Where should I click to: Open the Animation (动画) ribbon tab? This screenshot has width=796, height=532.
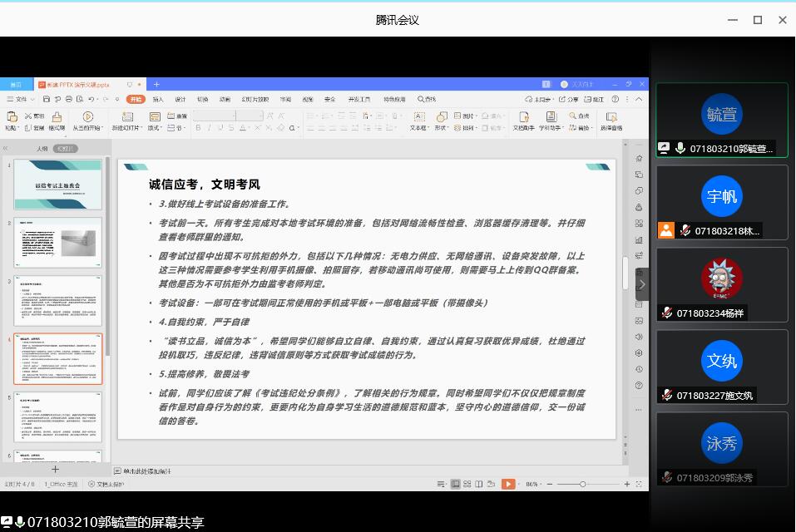pyautogui.click(x=225, y=100)
